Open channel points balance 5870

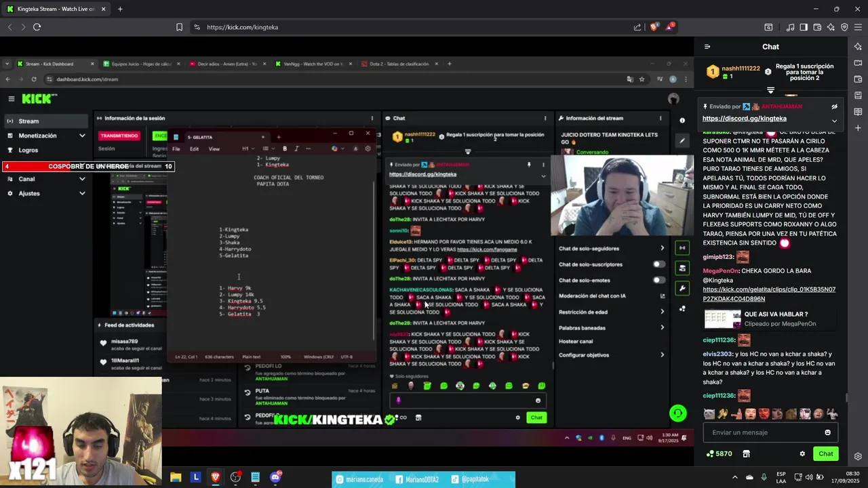pos(719,454)
